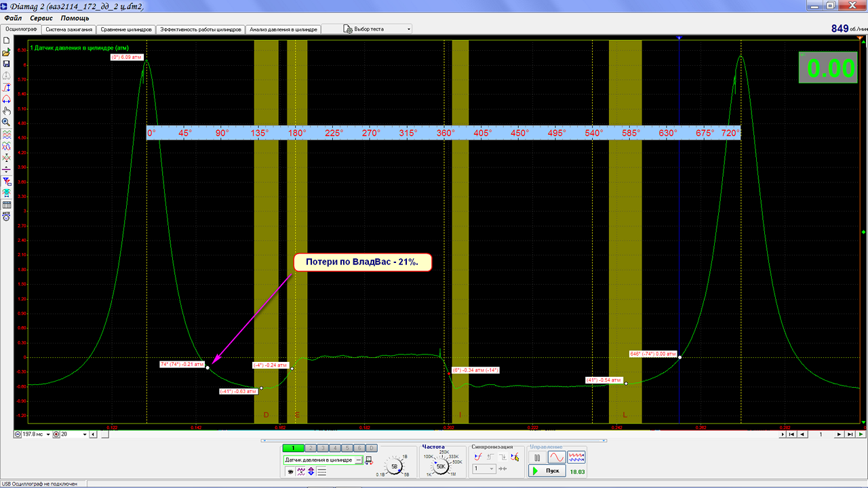
Task: Click the frequency knob 50K
Action: (x=440, y=466)
